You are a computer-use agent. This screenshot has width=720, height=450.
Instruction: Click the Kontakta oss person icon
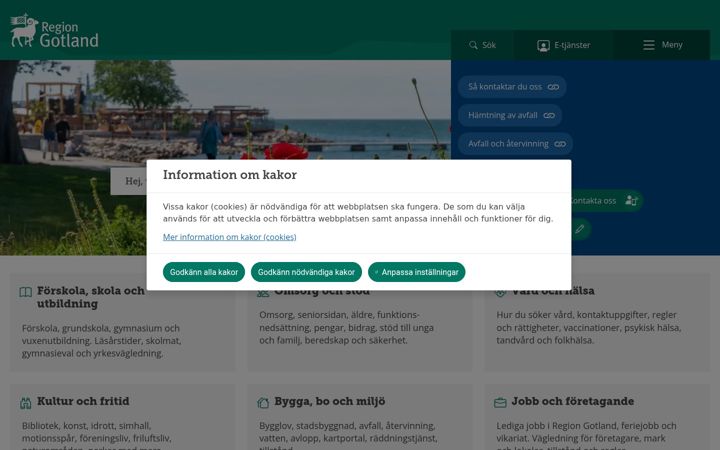631,201
